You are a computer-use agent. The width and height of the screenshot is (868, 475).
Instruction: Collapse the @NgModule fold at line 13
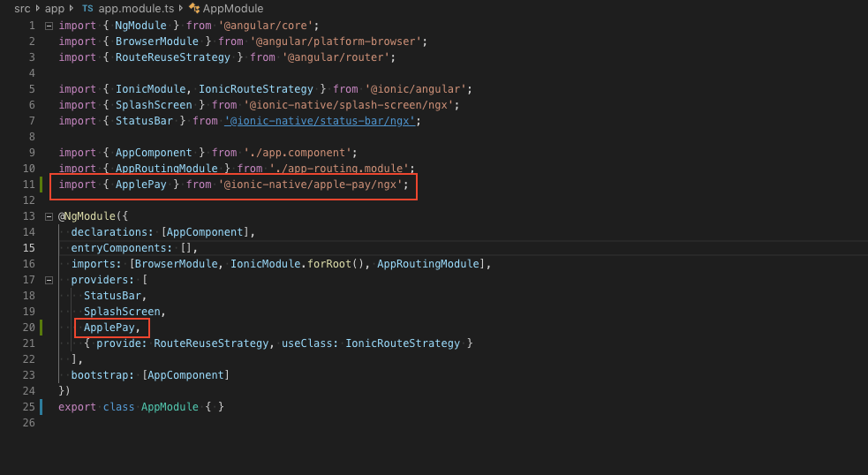coord(49,216)
